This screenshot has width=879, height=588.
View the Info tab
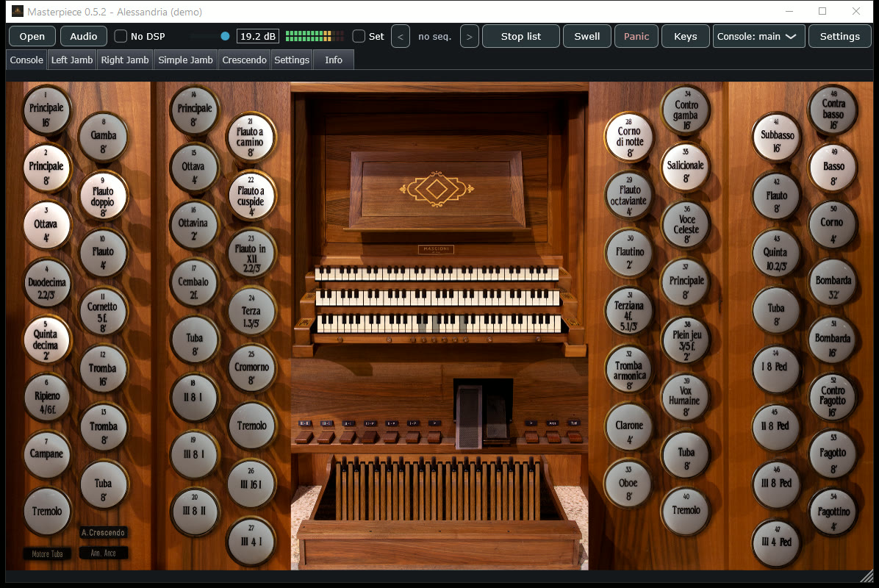click(334, 60)
